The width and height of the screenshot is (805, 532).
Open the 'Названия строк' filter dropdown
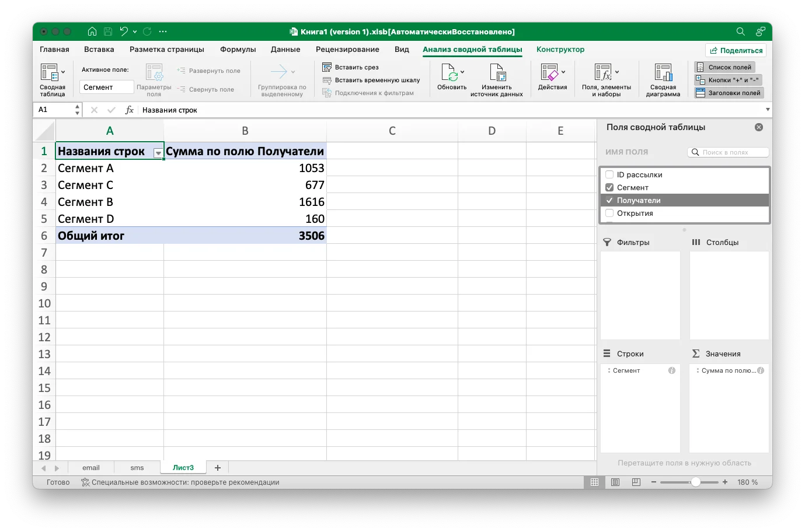click(x=158, y=153)
